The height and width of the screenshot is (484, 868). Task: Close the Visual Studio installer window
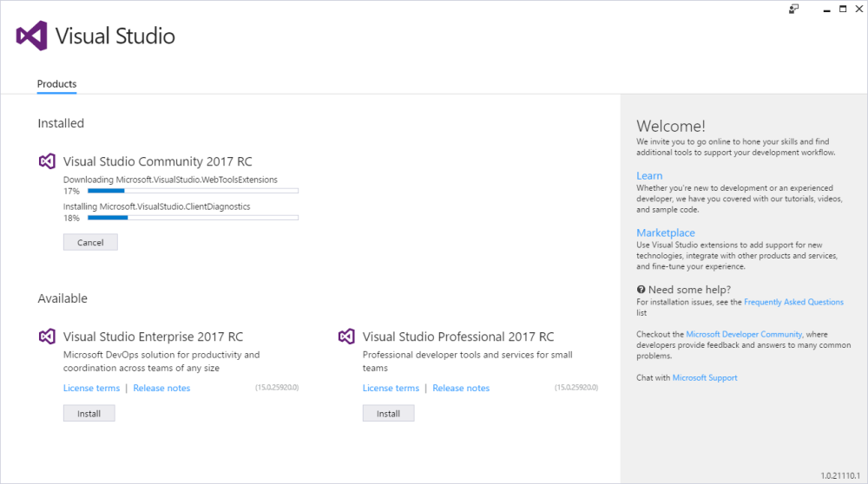click(x=859, y=9)
